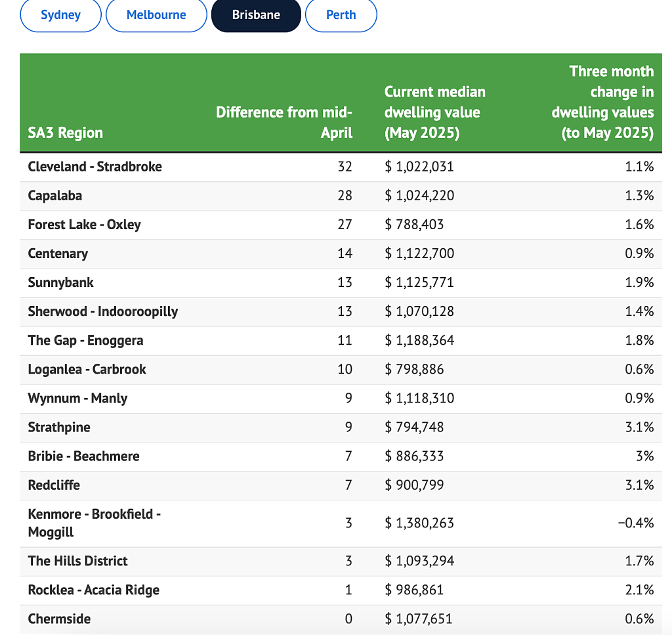Click the Forest Lake - Oxley row
Image resolution: width=672 pixels, height=635 pixels.
coord(341,225)
